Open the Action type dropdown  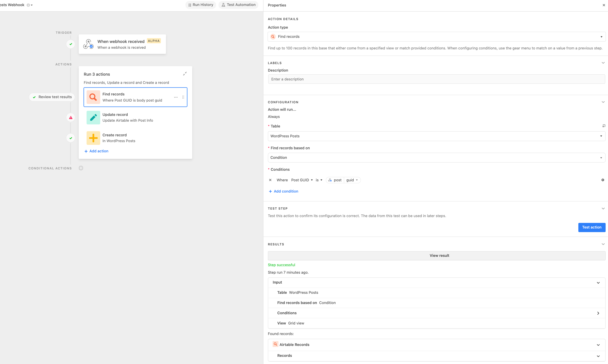tap(437, 36)
